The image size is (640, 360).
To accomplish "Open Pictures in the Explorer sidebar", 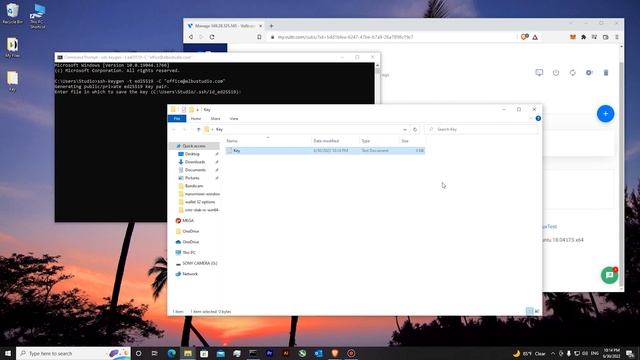I will point(192,178).
